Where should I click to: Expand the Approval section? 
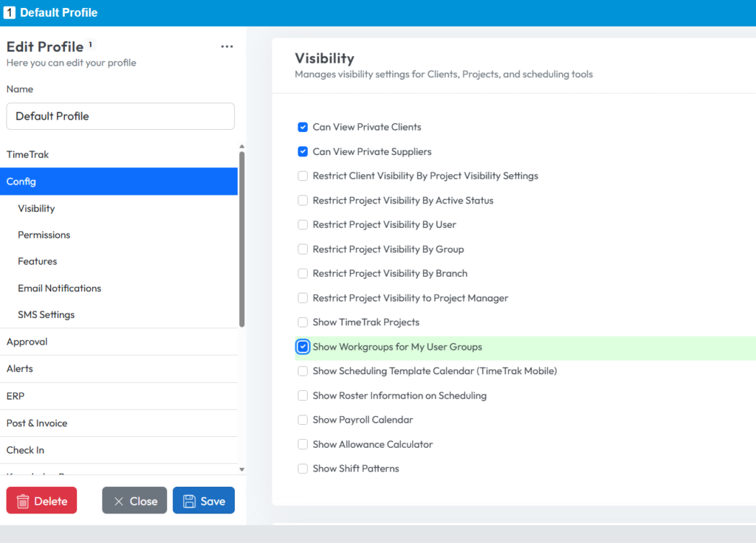click(27, 342)
